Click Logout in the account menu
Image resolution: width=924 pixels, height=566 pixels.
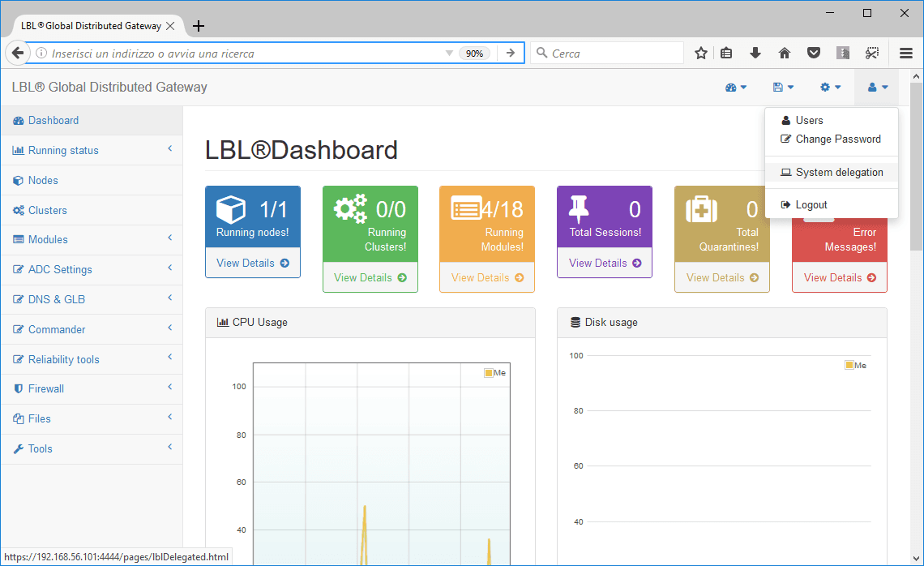click(832, 204)
